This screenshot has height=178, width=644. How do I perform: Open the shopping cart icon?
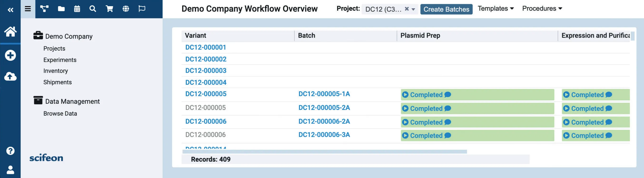109,9
